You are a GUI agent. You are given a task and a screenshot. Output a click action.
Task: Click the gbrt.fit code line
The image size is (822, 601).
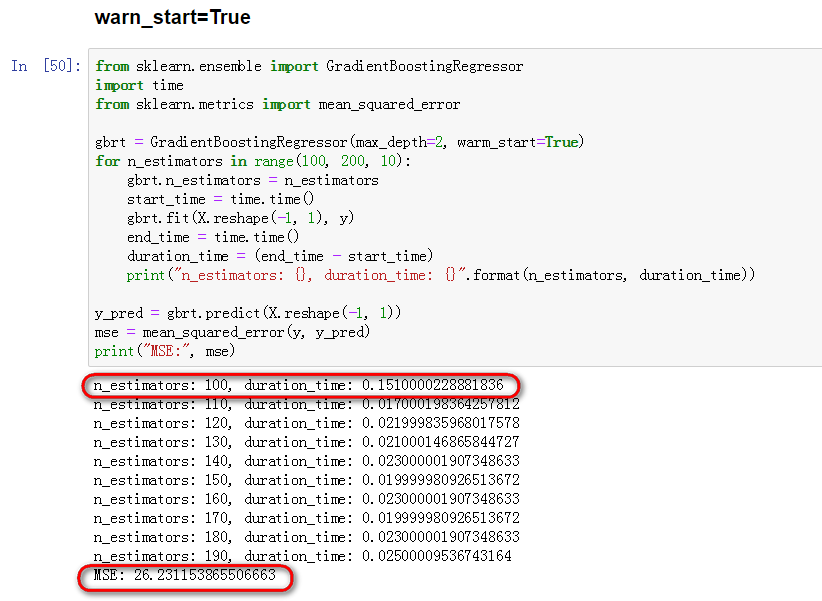pos(230,218)
